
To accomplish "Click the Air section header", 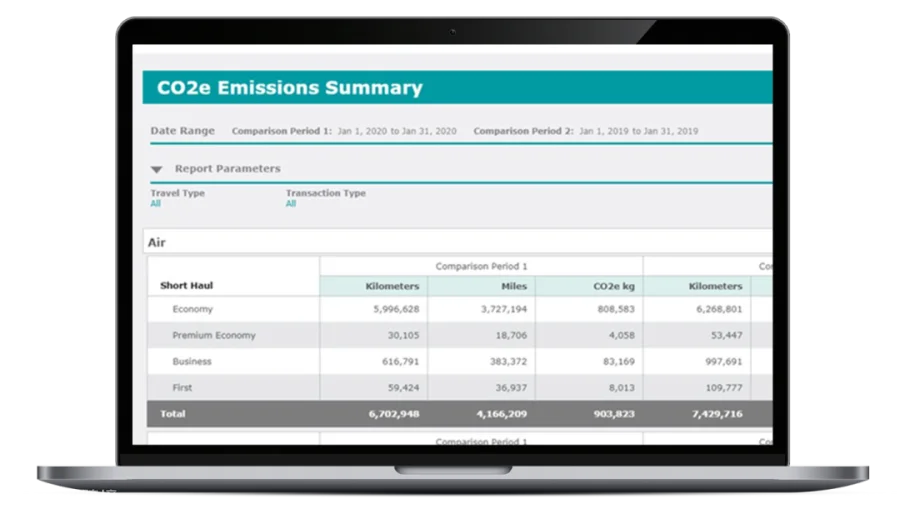I will pos(457,242).
